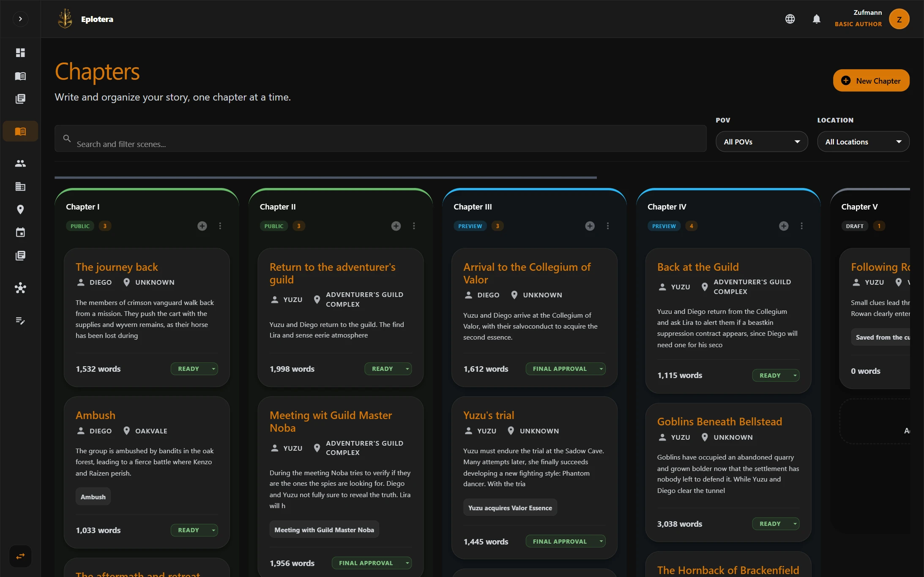
Task: Open Return to the adventurer's guild scene
Action: pyautogui.click(x=333, y=273)
